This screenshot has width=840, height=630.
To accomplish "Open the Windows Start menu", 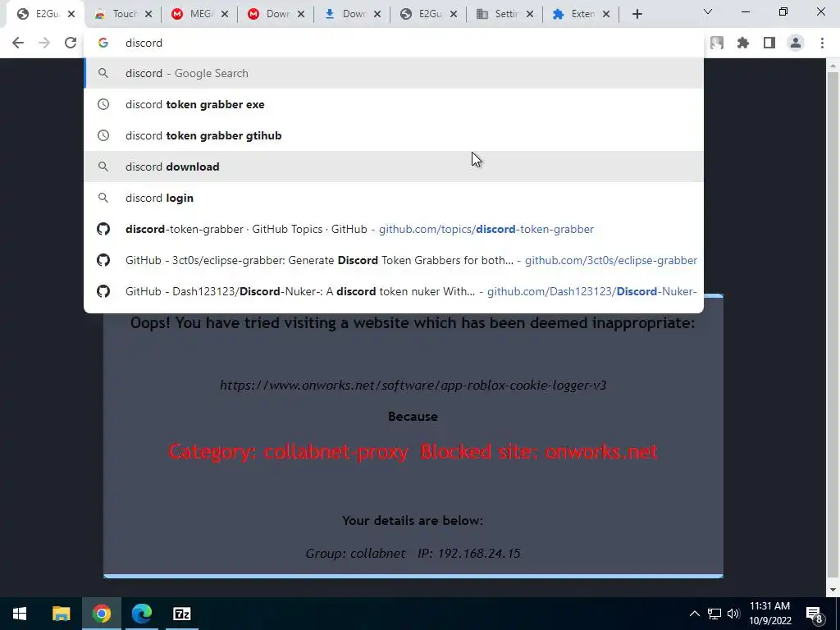I will (20, 614).
